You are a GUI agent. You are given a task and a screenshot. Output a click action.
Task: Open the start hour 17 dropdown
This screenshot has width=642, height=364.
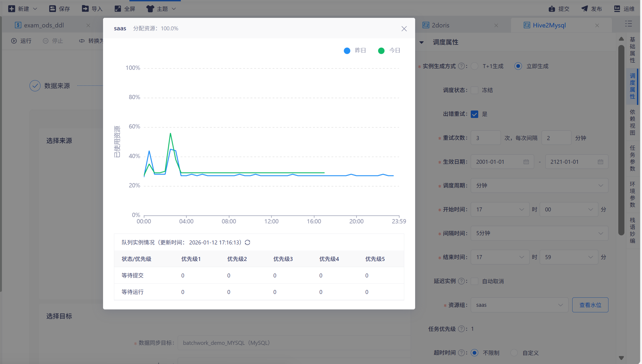coord(500,210)
